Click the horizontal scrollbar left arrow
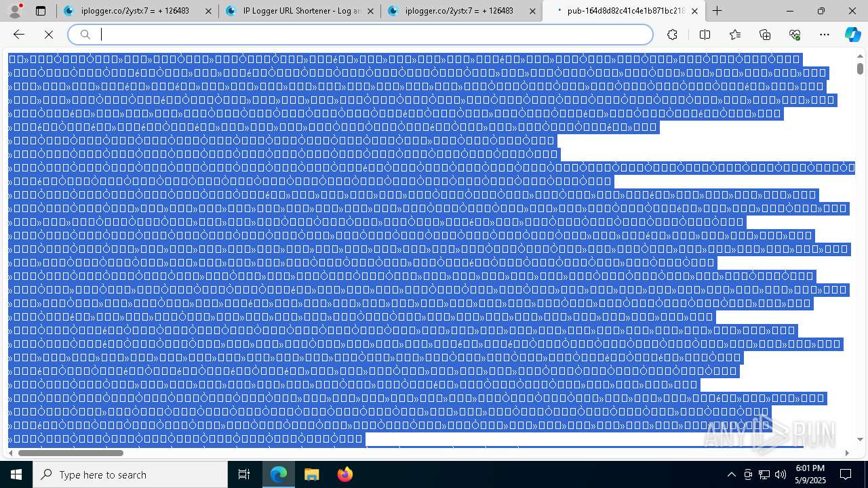Viewport: 868px width, 488px height. pos(11,453)
